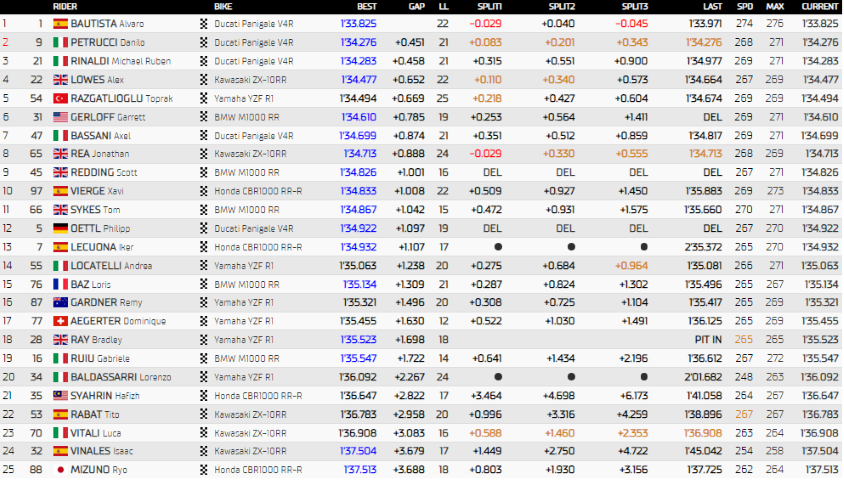844x480 pixels.
Task: Click best lap time 1'34.494
Action: (x=358, y=98)
